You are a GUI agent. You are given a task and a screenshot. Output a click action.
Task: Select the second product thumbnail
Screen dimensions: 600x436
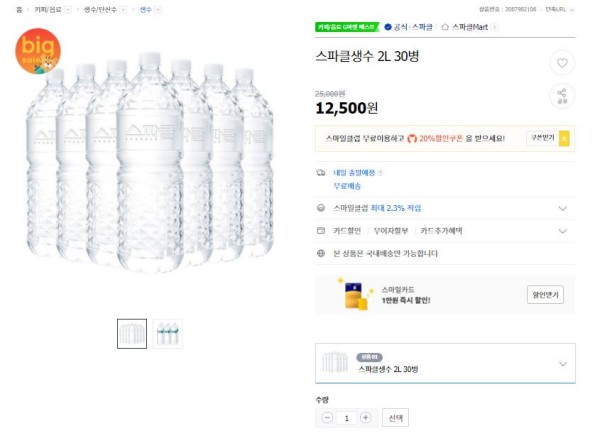pos(168,334)
